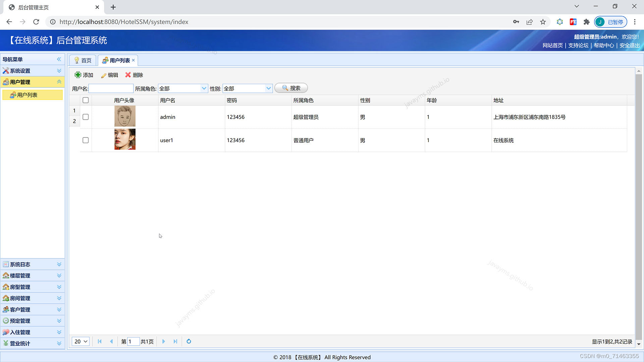Toggle the select-all header checkbox
The width and height of the screenshot is (644, 362).
[x=86, y=100]
